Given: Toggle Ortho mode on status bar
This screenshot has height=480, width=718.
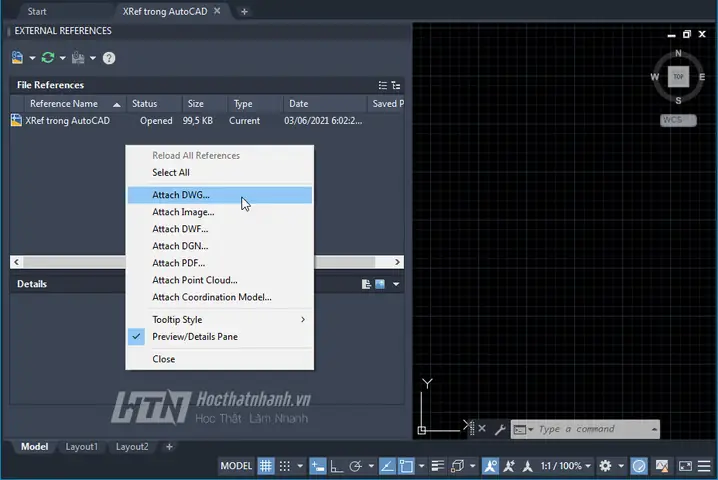Looking at the screenshot, I should (x=337, y=466).
